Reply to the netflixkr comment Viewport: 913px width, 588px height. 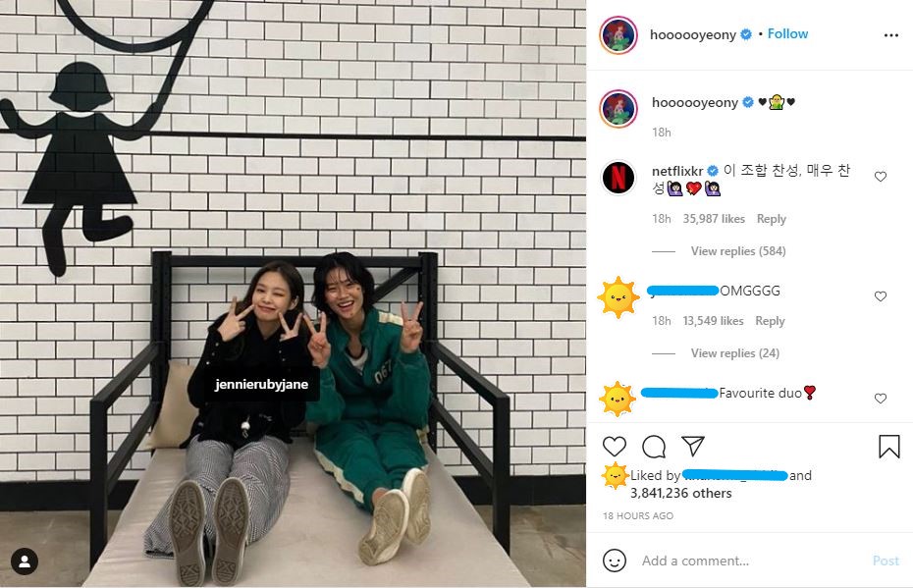click(x=771, y=219)
